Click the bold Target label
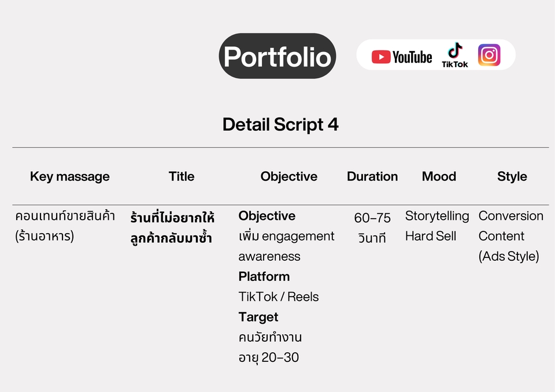 pyautogui.click(x=258, y=317)
